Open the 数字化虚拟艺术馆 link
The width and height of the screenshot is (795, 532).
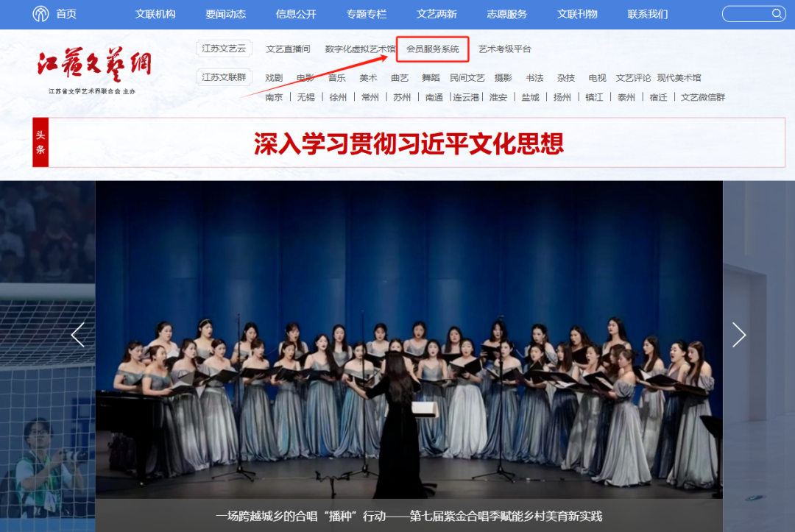(x=360, y=49)
